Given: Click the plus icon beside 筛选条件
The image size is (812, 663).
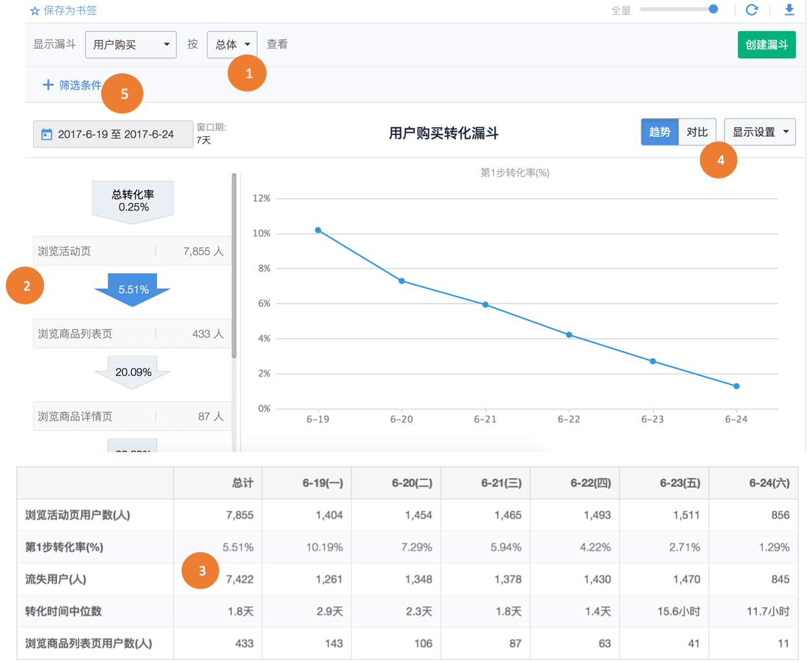Looking at the screenshot, I should [x=48, y=85].
